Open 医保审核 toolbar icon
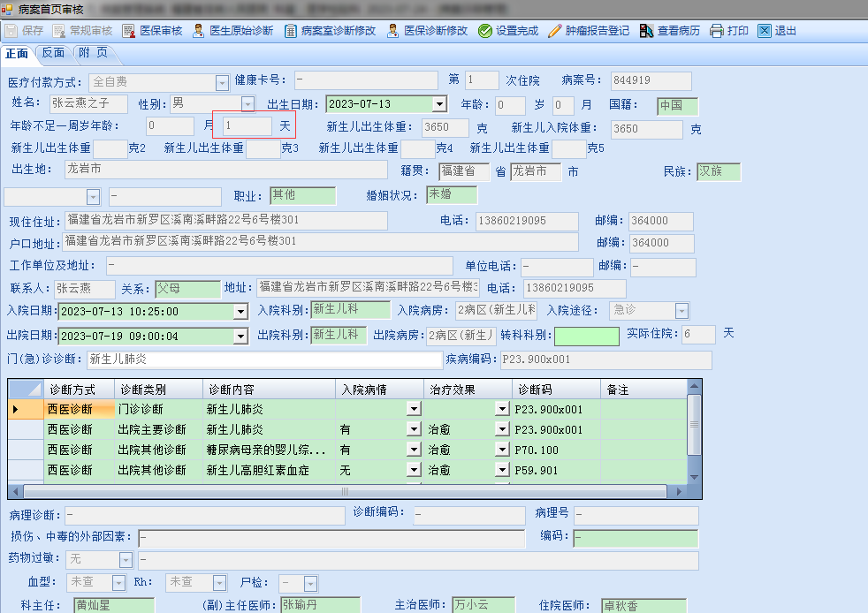Screen dimensions: 868x613 pyautogui.click(x=129, y=31)
